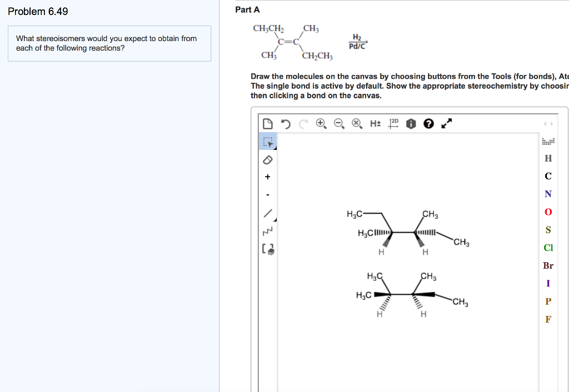Undo the last drawing action
This screenshot has height=392, width=569.
[286, 123]
